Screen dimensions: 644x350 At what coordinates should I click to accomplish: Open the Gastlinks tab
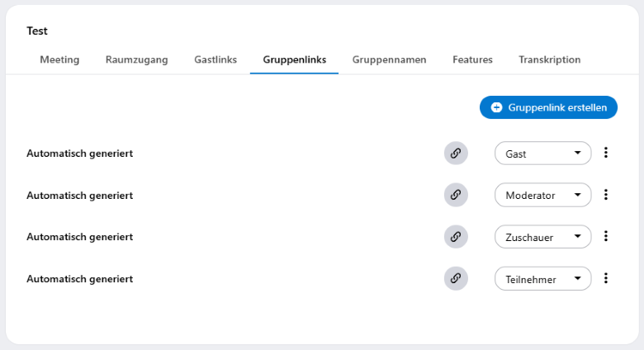tap(215, 59)
